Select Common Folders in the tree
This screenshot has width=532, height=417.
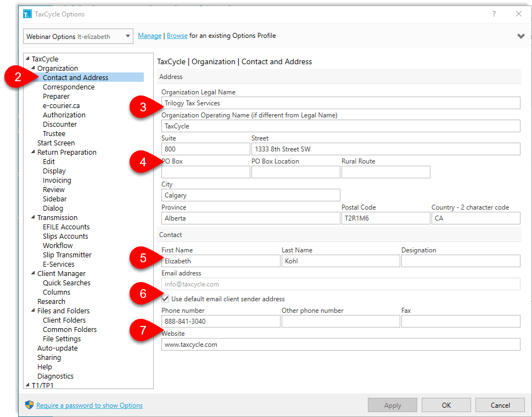coord(70,329)
